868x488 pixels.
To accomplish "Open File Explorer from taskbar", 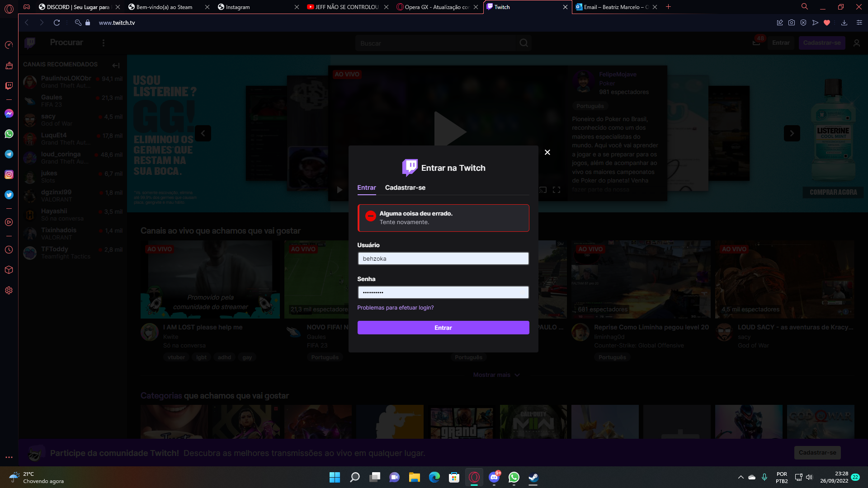I will click(414, 477).
